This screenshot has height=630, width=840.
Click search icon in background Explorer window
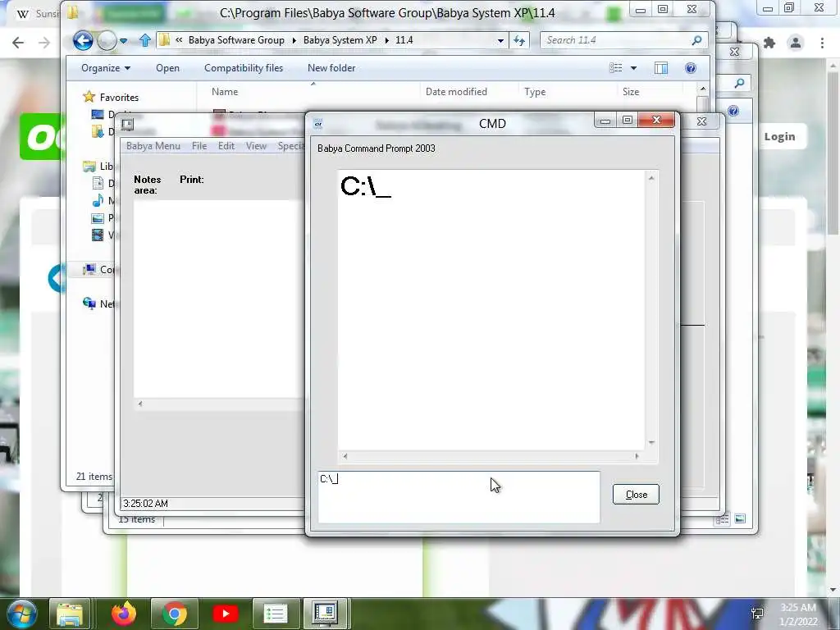click(739, 83)
